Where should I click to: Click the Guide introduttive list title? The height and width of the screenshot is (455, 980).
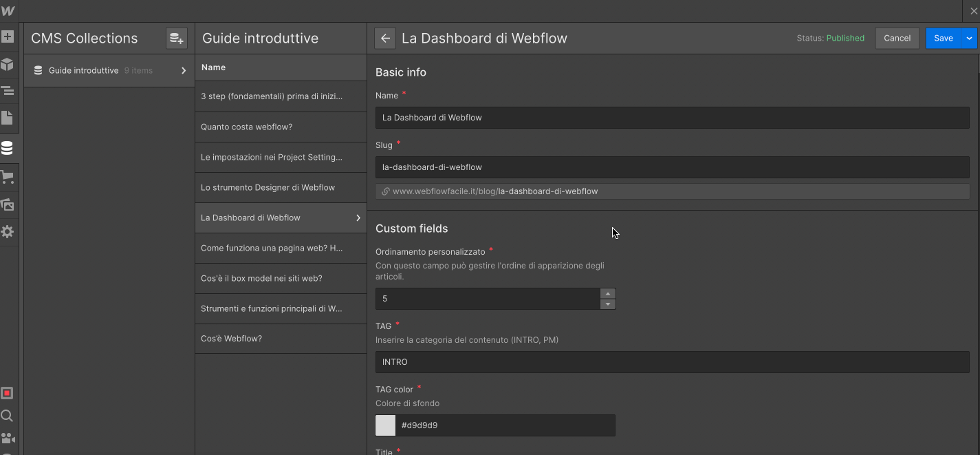(x=260, y=39)
